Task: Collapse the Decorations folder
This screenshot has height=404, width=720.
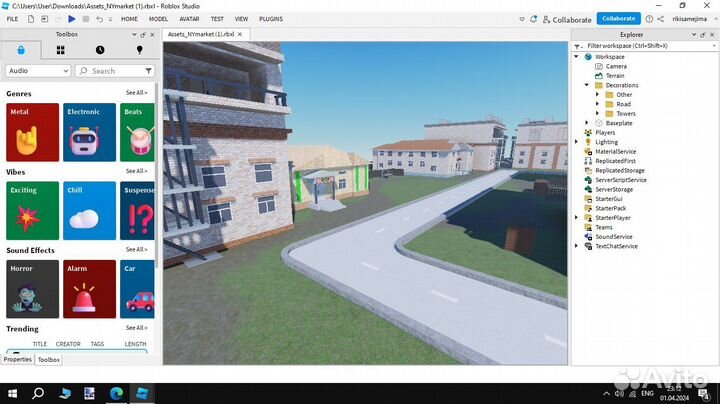Action: 587,85
